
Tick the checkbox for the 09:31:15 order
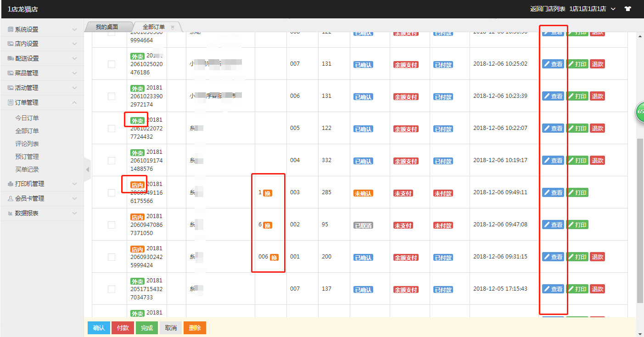(x=112, y=257)
